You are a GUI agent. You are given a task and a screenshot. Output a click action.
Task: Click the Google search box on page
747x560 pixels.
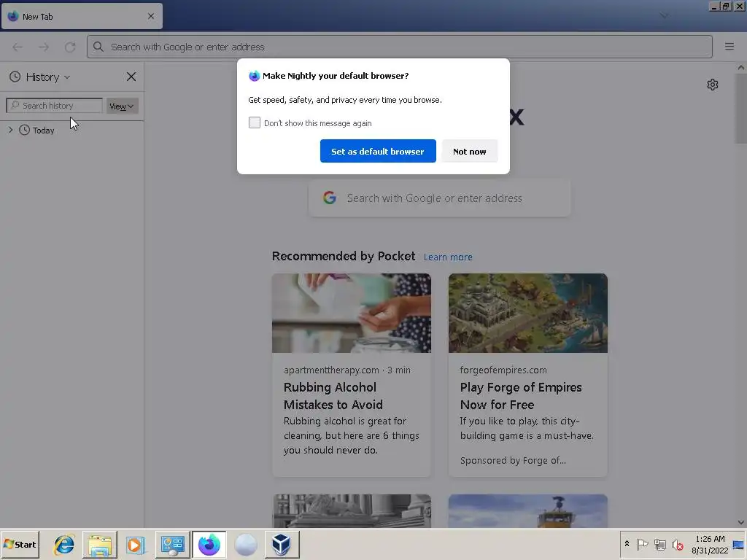(439, 198)
